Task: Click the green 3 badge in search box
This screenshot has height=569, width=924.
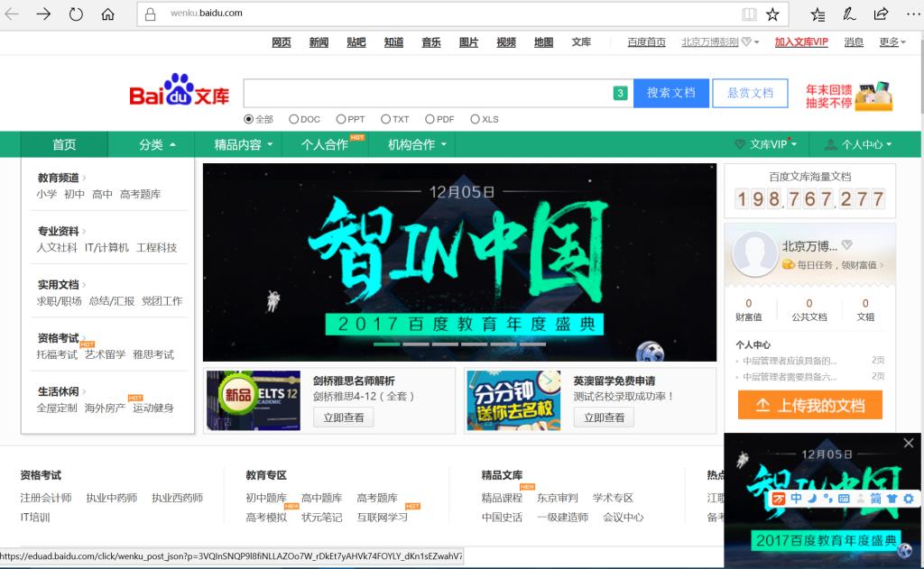Action: [620, 93]
